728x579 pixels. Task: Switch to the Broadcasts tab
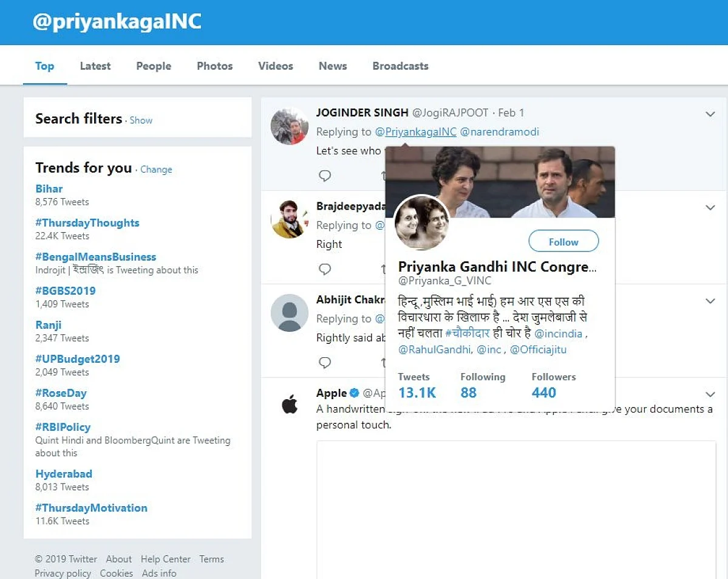tap(400, 66)
